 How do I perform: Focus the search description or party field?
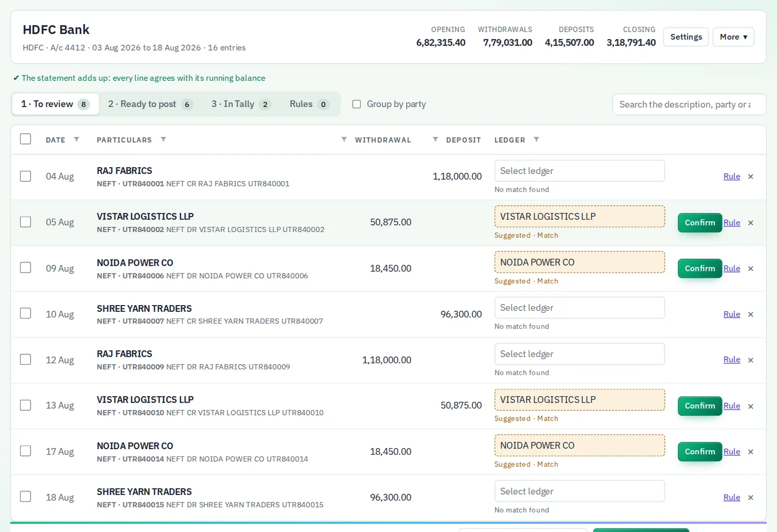coord(689,105)
